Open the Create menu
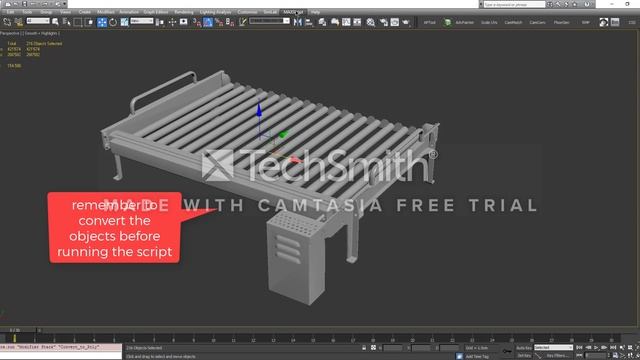This screenshot has height=360, width=640. point(84,12)
